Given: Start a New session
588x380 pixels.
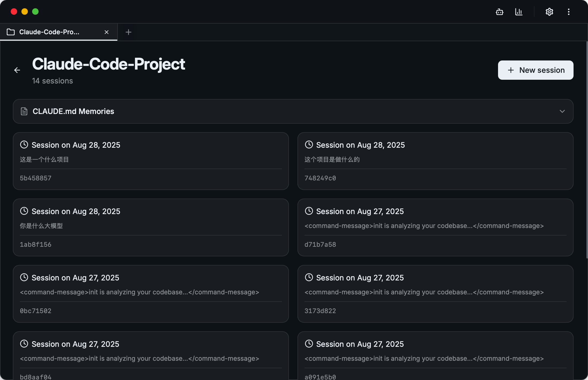Looking at the screenshot, I should click(536, 70).
